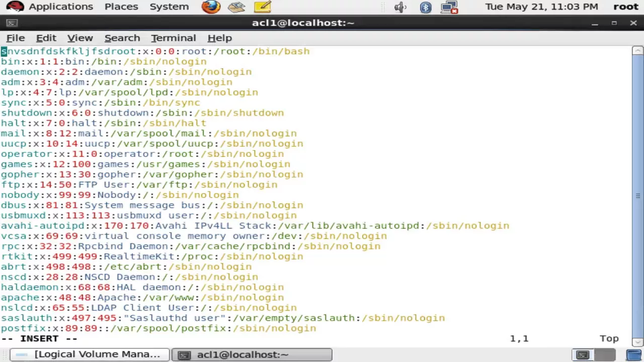Click the operator:x:11:0 line

(142, 154)
